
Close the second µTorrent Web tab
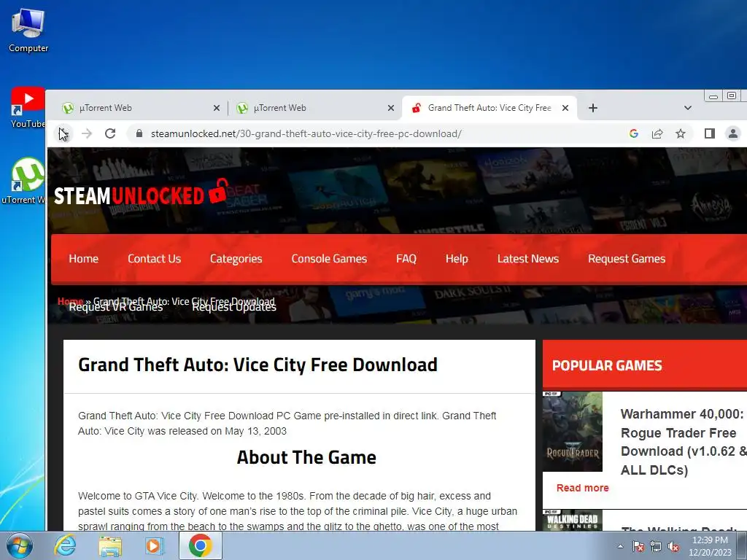pos(391,108)
